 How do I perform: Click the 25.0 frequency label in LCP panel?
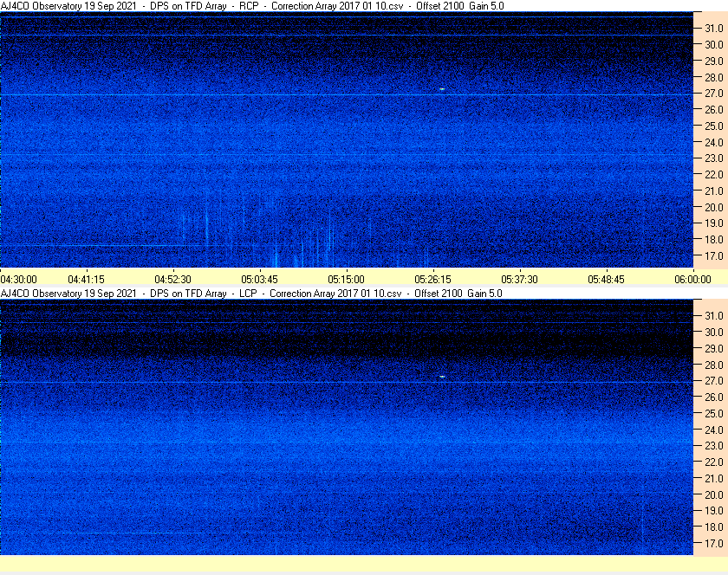pos(714,413)
